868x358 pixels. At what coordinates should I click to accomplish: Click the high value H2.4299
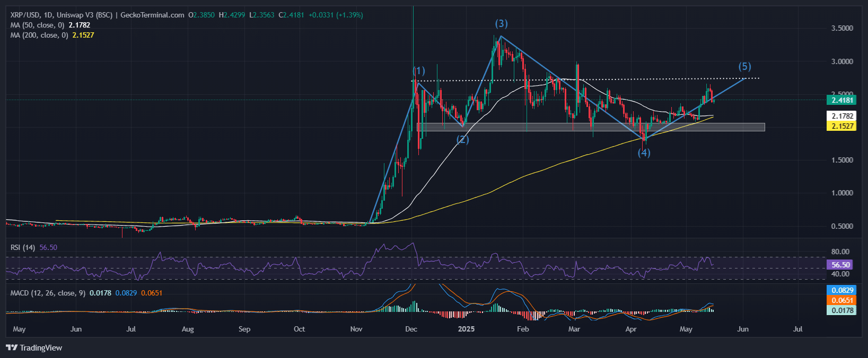(x=232, y=15)
